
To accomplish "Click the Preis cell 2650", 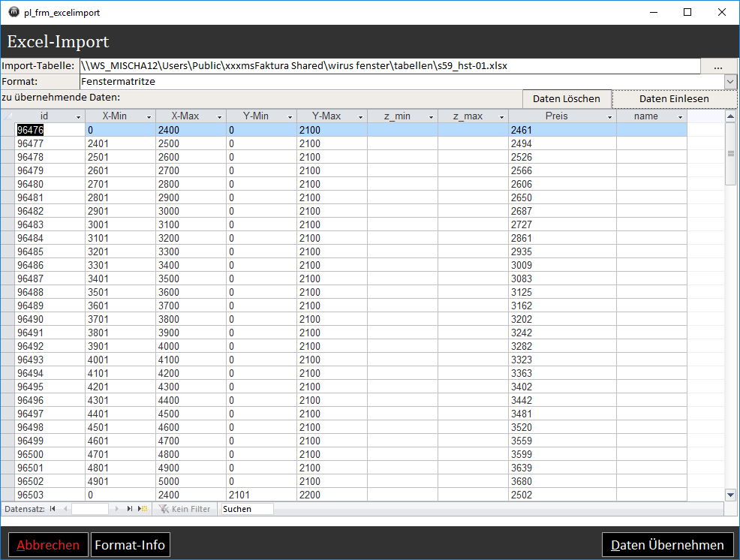I will pos(563,198).
